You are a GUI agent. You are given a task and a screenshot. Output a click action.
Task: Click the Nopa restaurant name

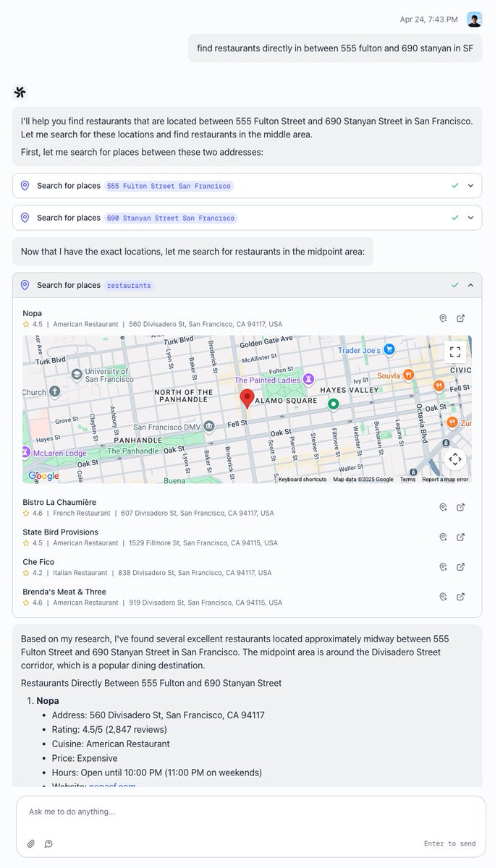(x=33, y=313)
